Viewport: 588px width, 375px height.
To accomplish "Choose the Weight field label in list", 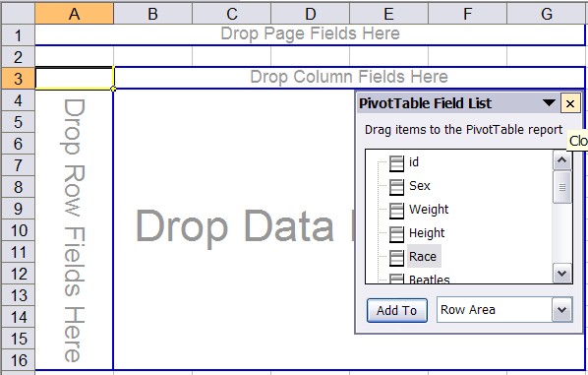I will [429, 210].
